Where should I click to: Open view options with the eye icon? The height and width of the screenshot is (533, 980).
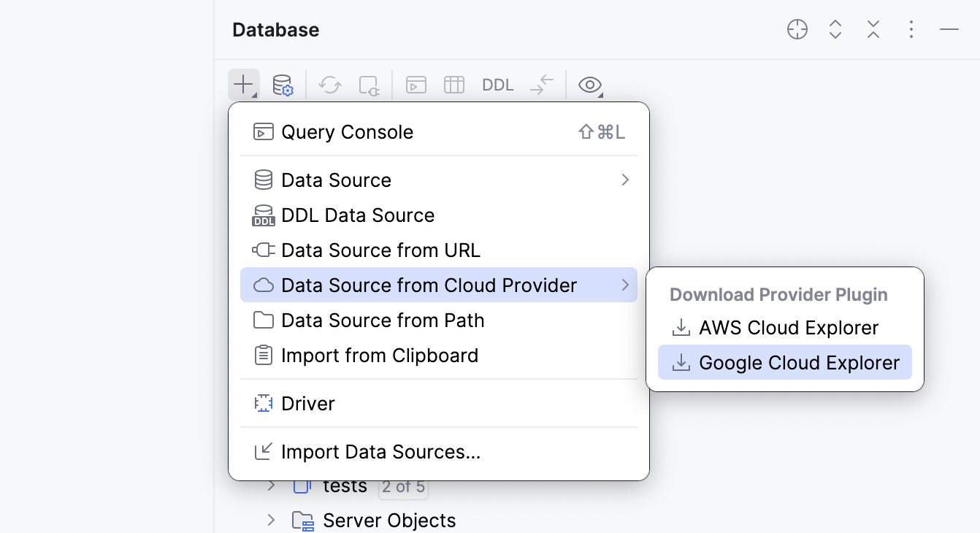tap(589, 84)
